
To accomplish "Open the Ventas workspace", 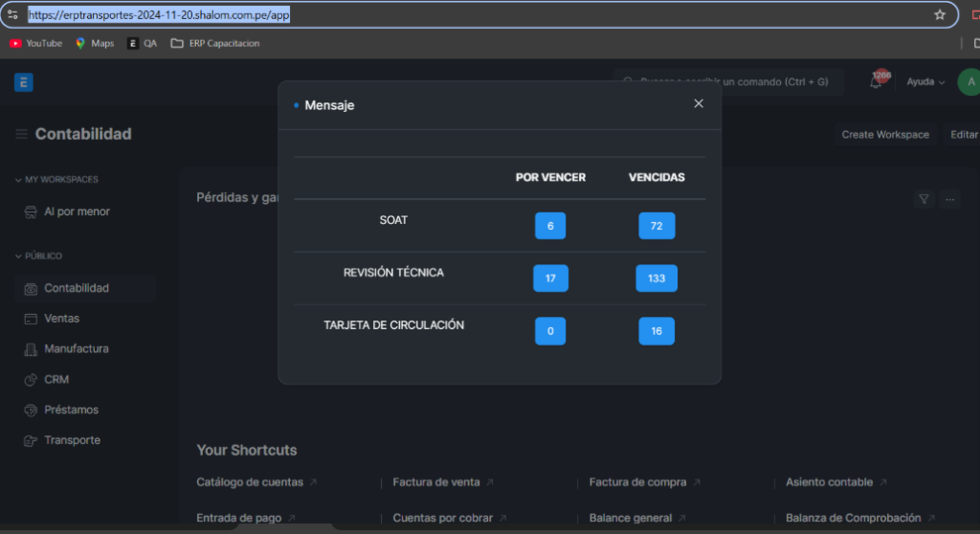I will tap(62, 319).
